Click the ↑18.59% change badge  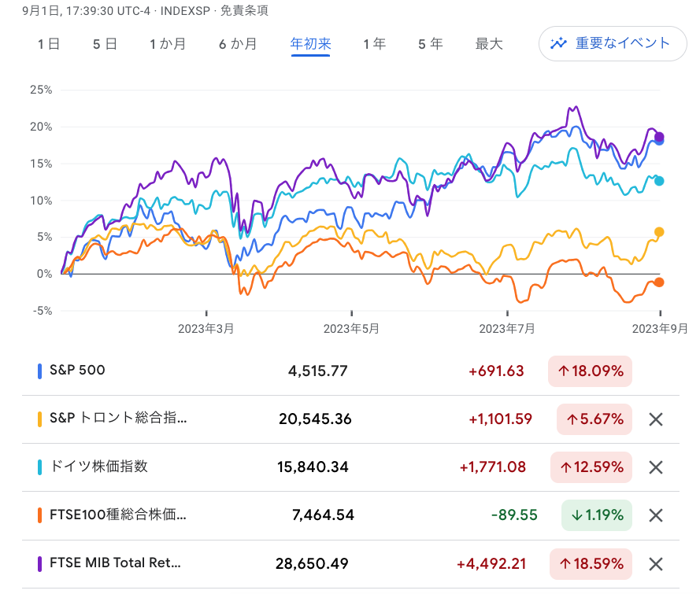click(591, 564)
